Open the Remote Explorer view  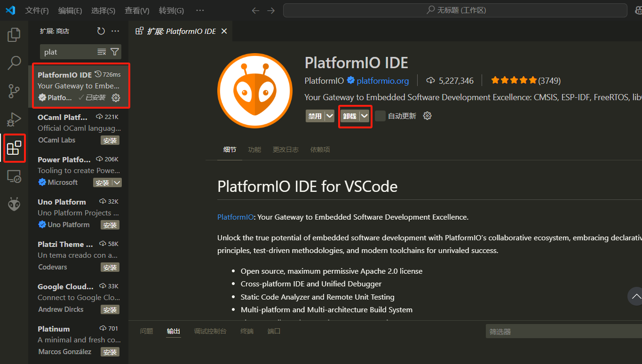pos(14,176)
